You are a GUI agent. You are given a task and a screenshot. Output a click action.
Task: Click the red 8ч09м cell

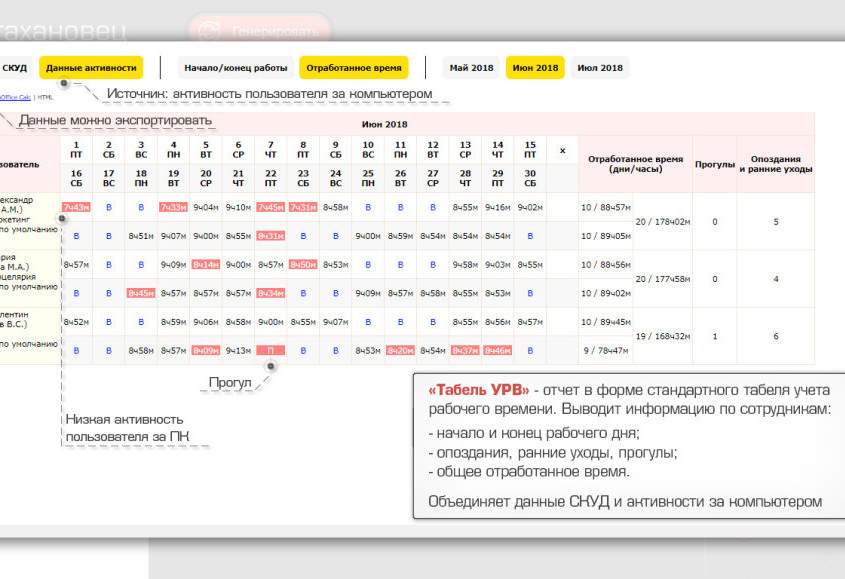(206, 350)
